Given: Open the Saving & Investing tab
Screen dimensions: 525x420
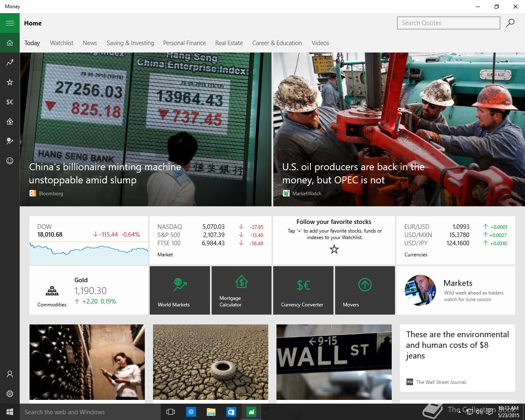Looking at the screenshot, I should [130, 43].
